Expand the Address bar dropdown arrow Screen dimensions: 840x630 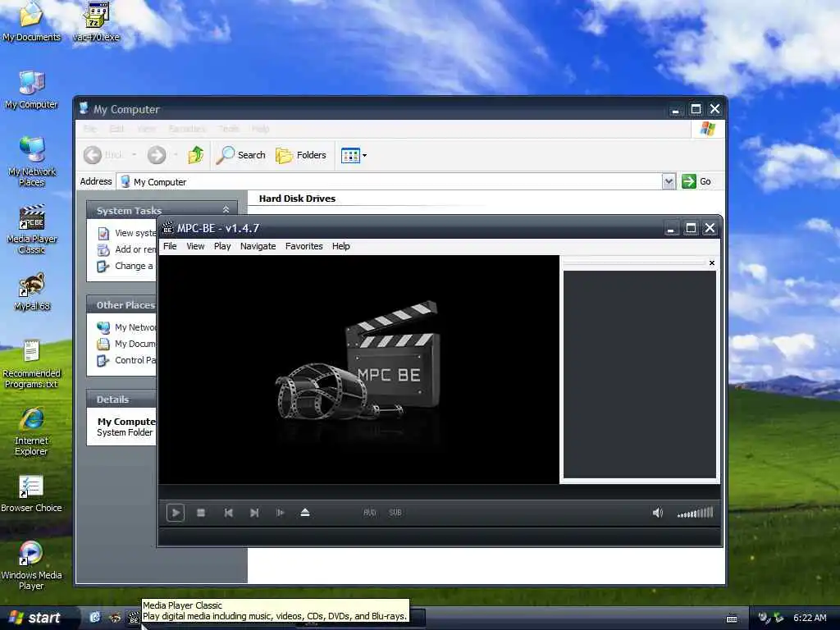click(669, 181)
